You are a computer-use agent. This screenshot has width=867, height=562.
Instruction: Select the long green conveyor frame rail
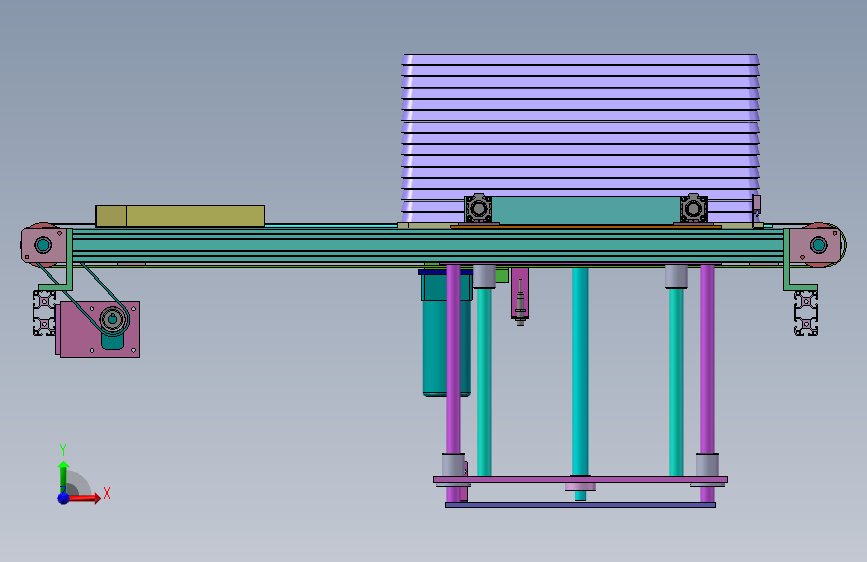tap(428, 246)
